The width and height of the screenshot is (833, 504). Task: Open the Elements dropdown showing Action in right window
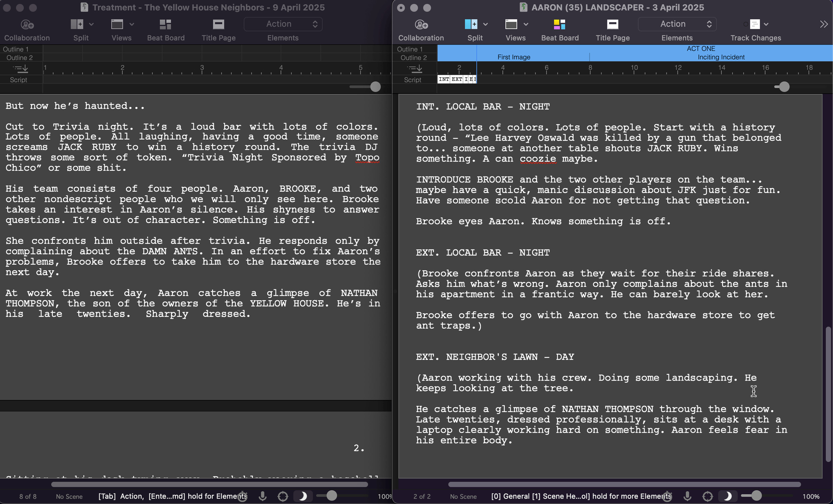tap(677, 24)
